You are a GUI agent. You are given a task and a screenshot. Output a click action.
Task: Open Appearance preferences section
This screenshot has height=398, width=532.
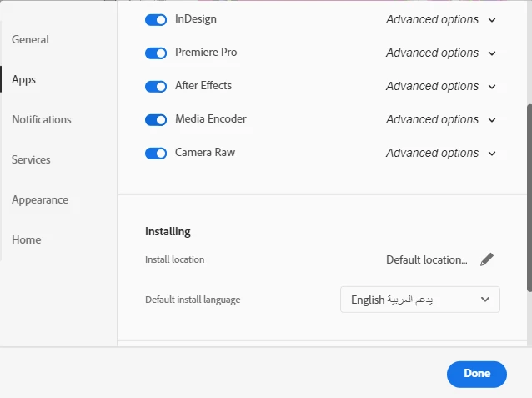[40, 199]
